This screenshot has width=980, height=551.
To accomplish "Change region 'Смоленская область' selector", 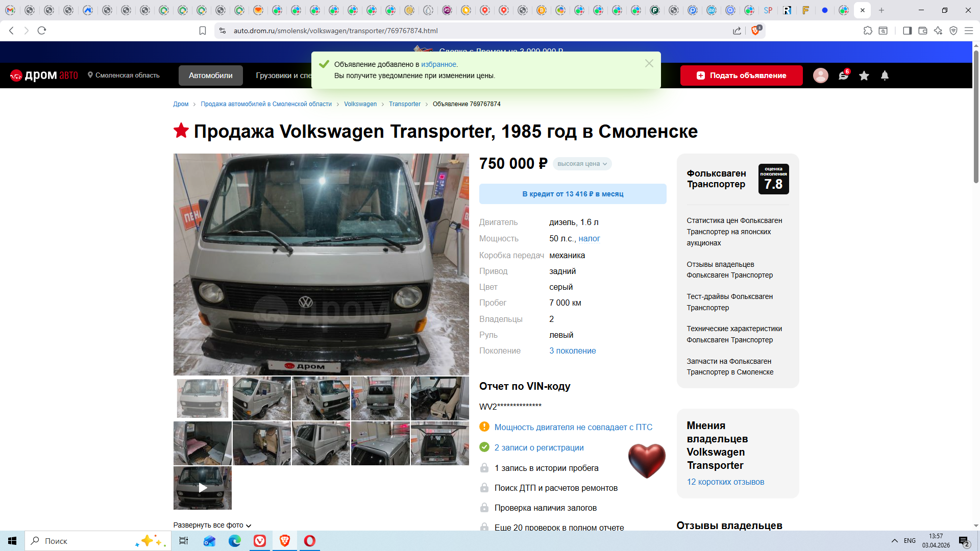I will [124, 76].
